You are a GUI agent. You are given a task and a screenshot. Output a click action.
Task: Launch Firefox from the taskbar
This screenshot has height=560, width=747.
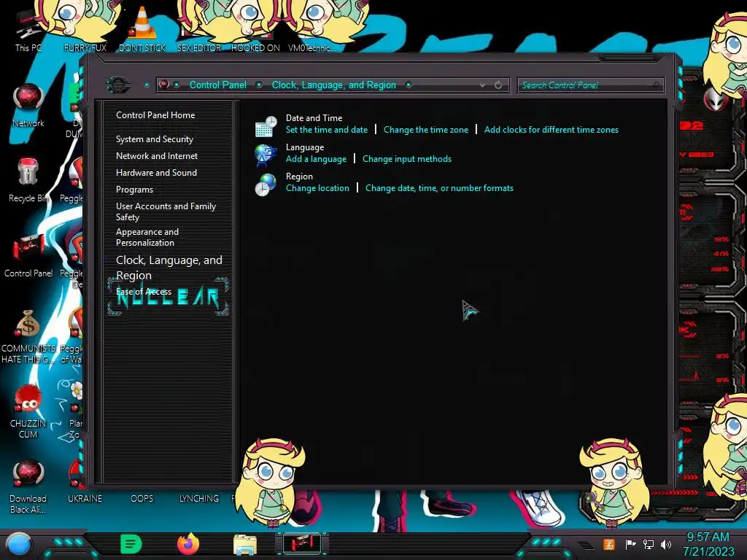click(x=187, y=544)
